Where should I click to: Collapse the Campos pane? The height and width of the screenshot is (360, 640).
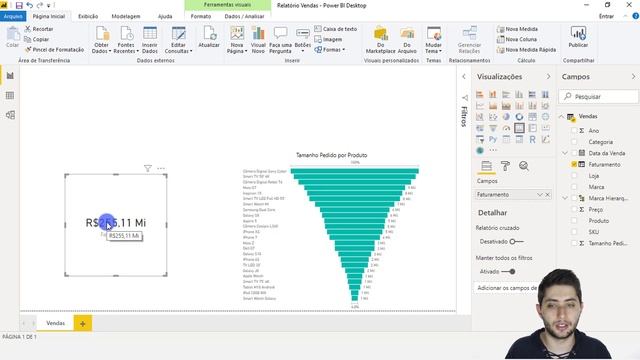tap(633, 77)
